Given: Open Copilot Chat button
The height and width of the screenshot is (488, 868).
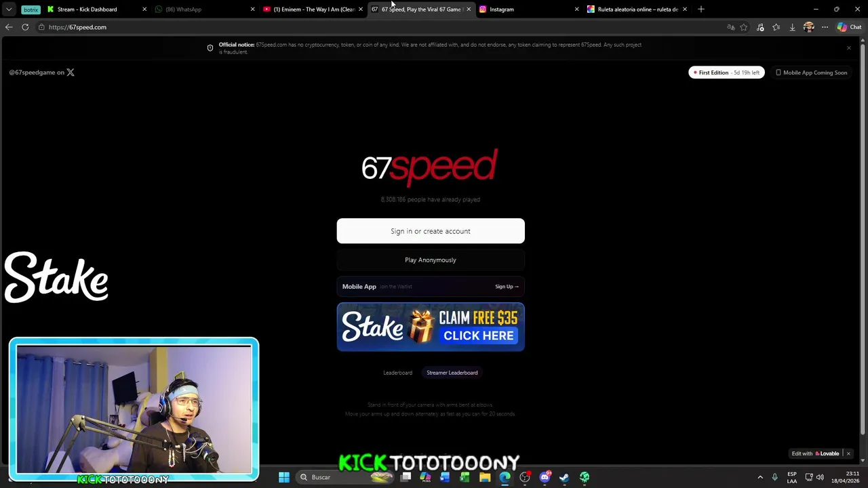Looking at the screenshot, I should pos(848,27).
